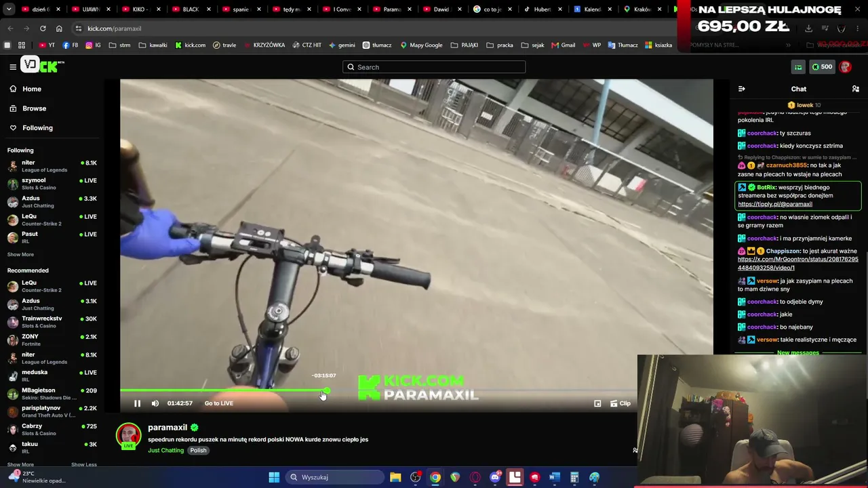Go to the browser home page
This screenshot has width=868, height=488.
click(59, 28)
